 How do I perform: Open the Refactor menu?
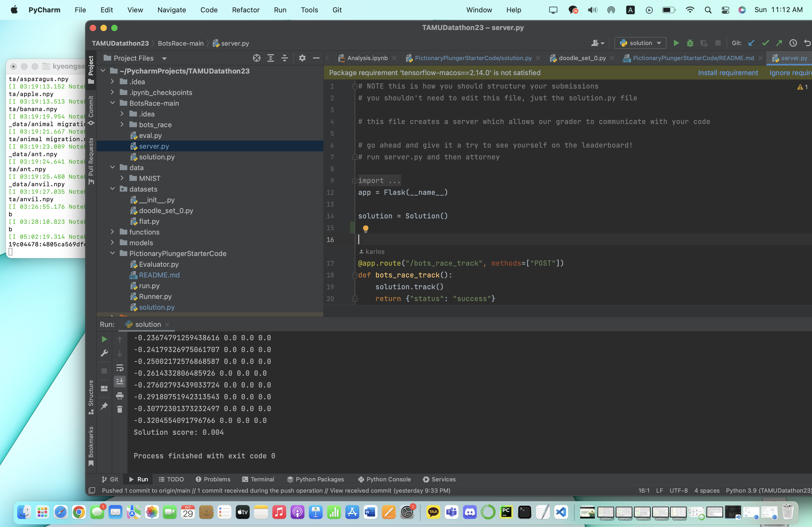[246, 10]
